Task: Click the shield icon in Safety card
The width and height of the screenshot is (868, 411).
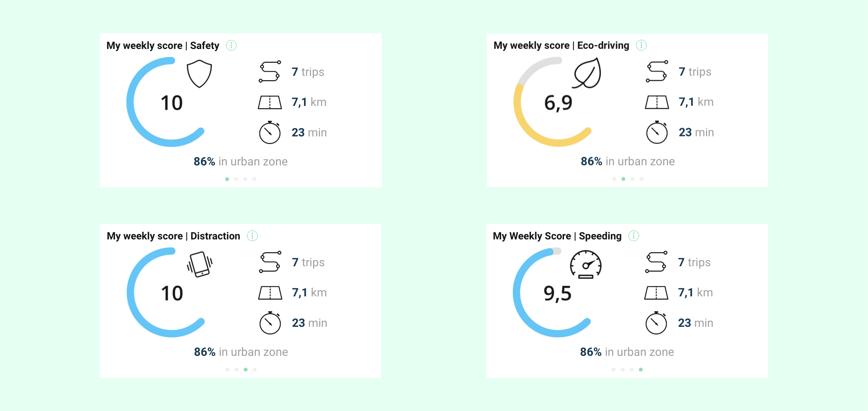Action: pyautogui.click(x=199, y=74)
